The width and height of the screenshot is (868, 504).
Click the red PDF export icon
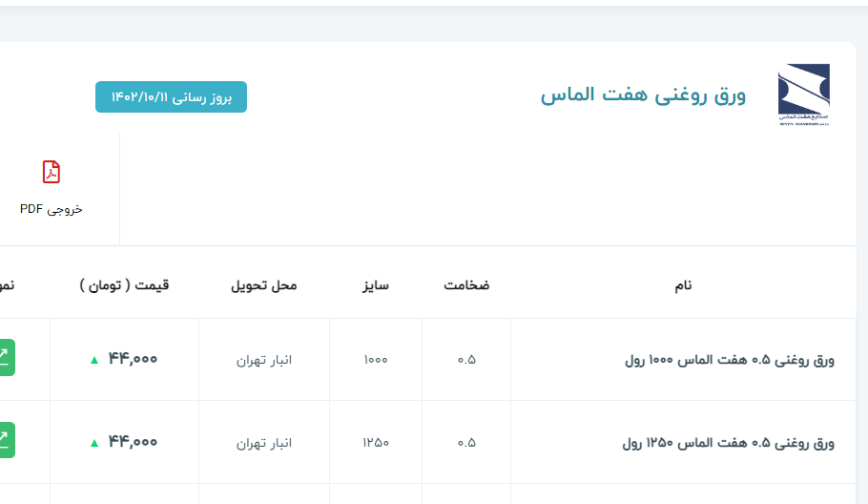tap(52, 172)
